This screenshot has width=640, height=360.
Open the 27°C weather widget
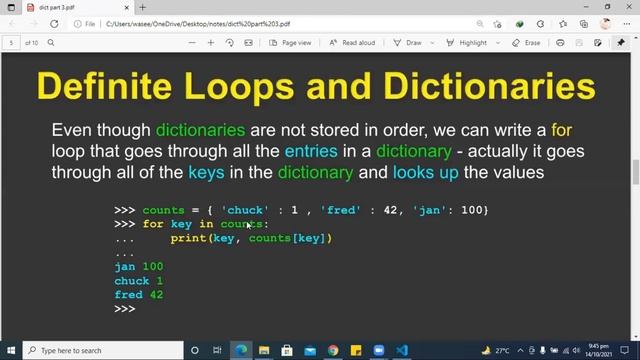[x=496, y=350]
